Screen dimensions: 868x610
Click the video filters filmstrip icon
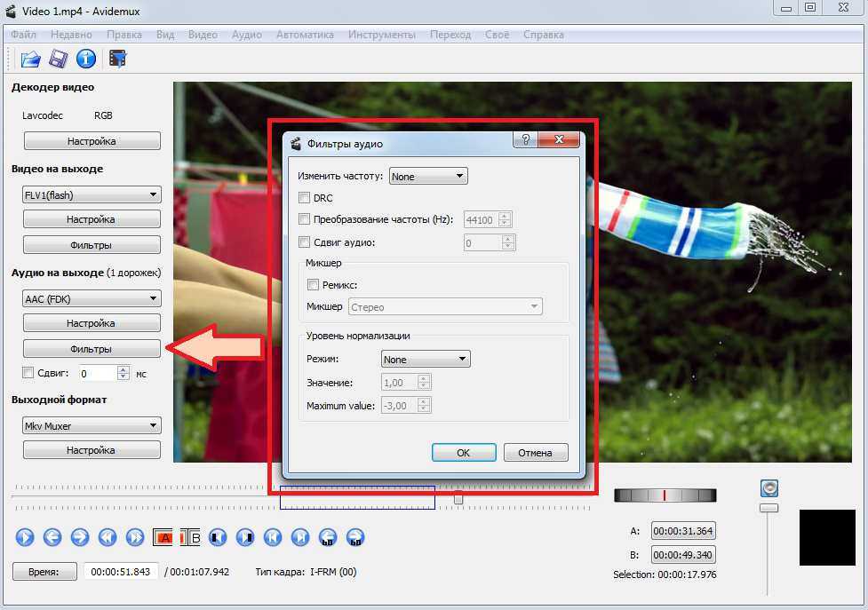(x=116, y=59)
